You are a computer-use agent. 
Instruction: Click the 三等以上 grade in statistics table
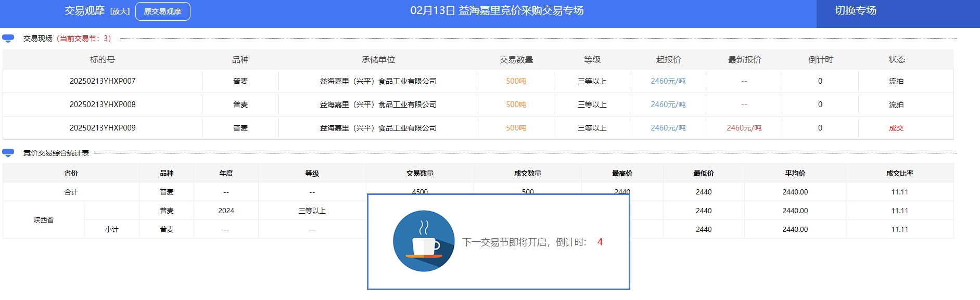[x=312, y=211]
